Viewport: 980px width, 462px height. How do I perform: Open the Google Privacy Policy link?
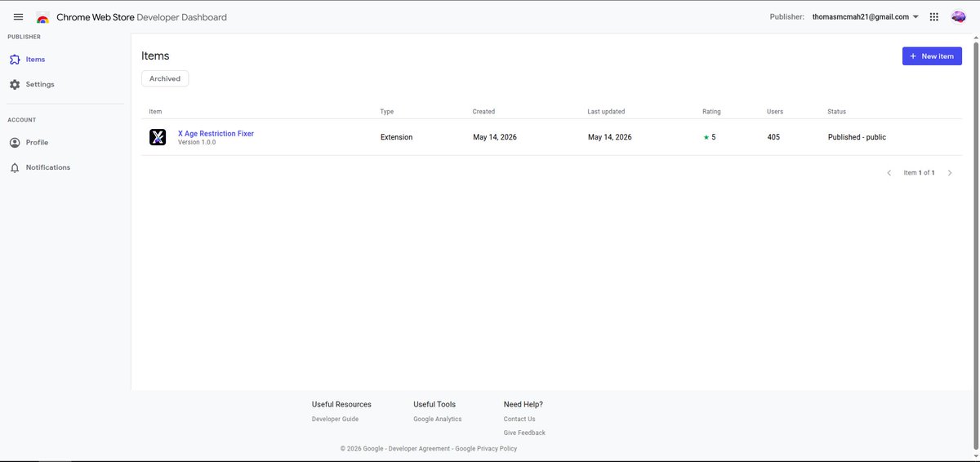pyautogui.click(x=486, y=449)
